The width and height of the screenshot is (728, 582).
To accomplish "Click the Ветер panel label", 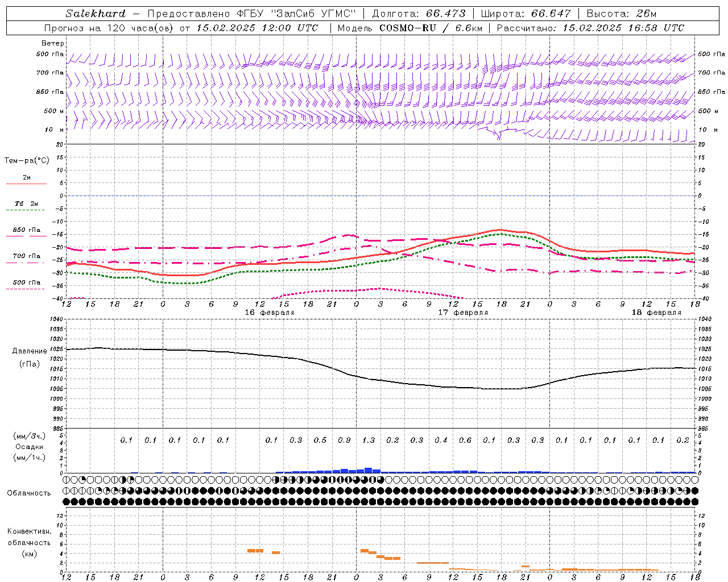I will (x=52, y=43).
